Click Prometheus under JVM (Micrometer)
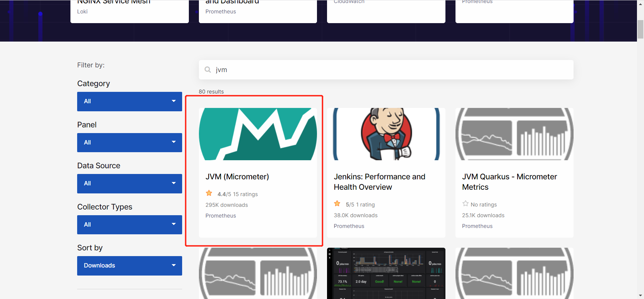 coord(221,216)
